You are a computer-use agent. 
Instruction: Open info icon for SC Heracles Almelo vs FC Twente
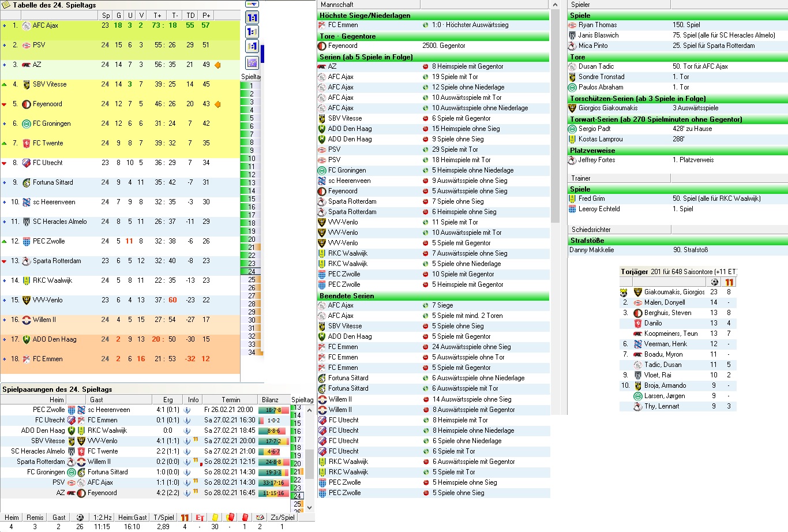coord(187,452)
